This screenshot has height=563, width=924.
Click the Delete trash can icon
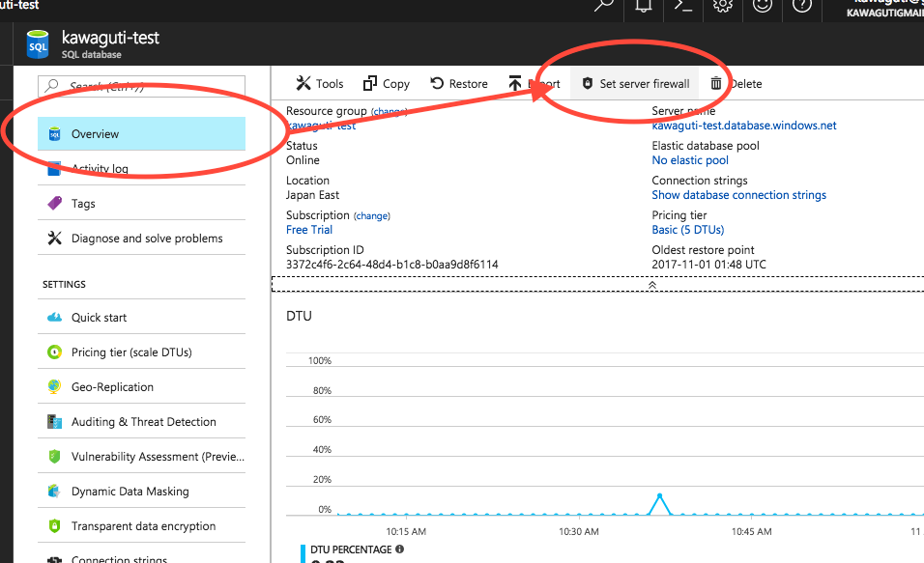[715, 84]
